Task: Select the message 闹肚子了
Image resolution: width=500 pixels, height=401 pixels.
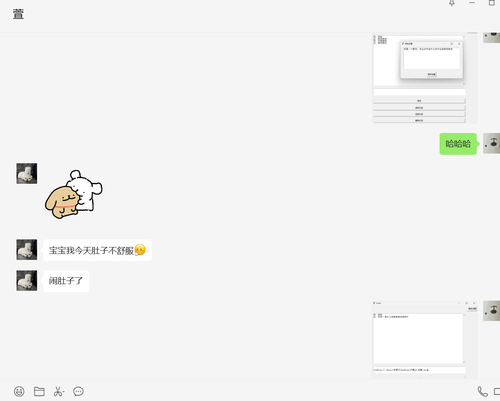Action: [66, 281]
